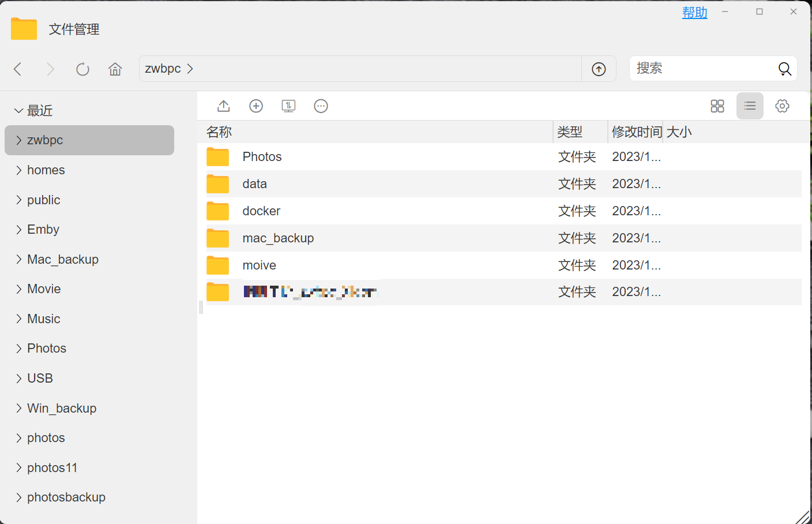This screenshot has width=812, height=524.
Task: Click the more options ellipsis icon
Action: (321, 106)
